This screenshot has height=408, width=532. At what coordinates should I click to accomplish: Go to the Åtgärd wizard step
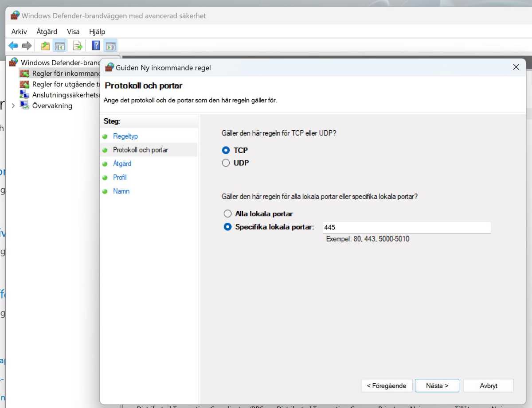[122, 163]
